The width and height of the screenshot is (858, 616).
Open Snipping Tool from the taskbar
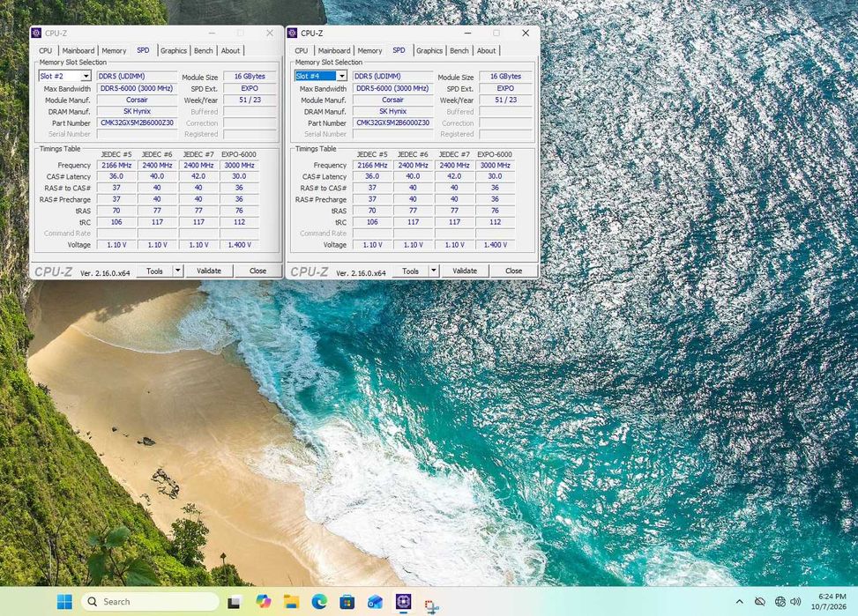(x=432, y=605)
